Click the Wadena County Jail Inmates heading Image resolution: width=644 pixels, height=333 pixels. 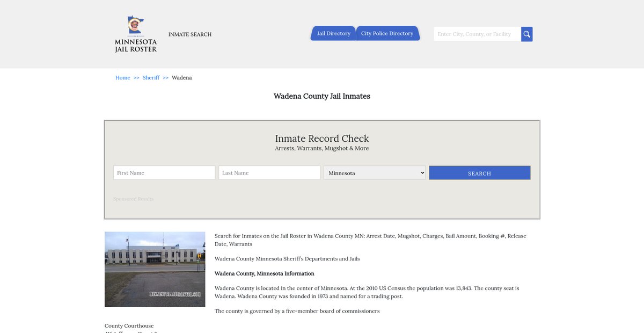click(322, 96)
